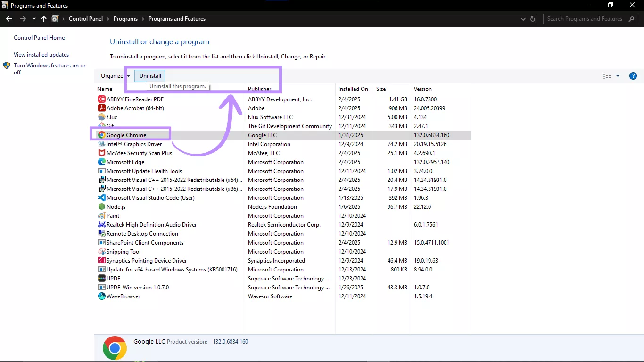644x362 pixels.
Task: Open Turn Windows features on or off
Action: tap(50, 69)
